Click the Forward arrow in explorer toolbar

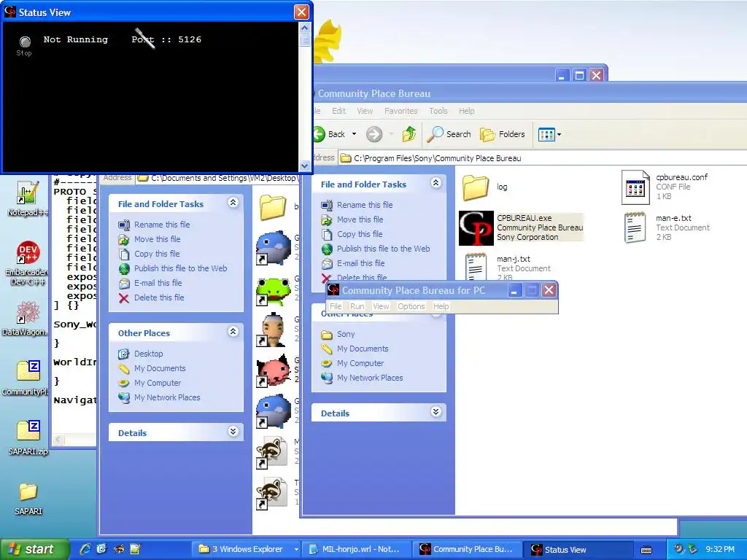pyautogui.click(x=374, y=134)
